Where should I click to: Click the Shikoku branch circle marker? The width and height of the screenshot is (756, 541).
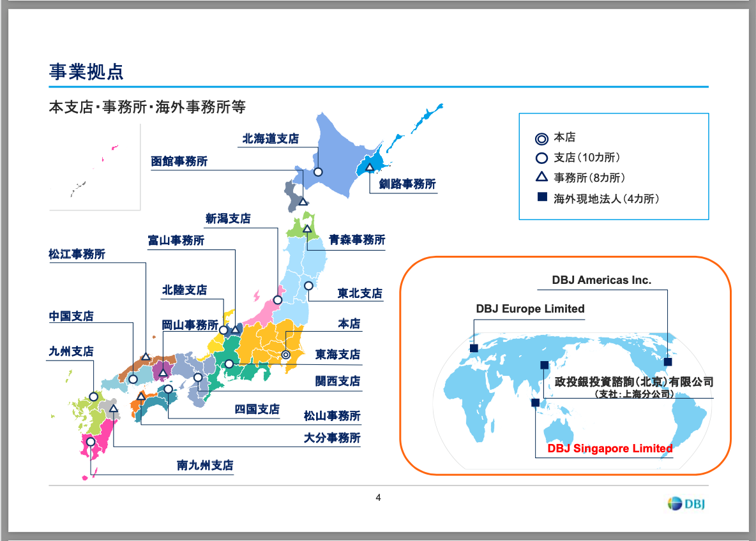(x=169, y=389)
